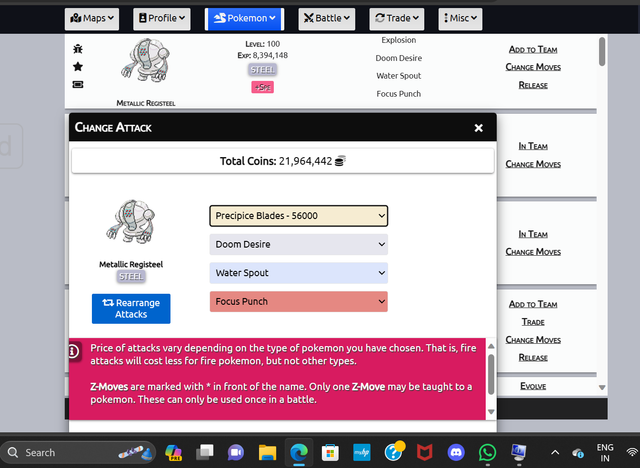The image size is (640, 468).
Task: Click the first In Team link
Action: (x=533, y=146)
